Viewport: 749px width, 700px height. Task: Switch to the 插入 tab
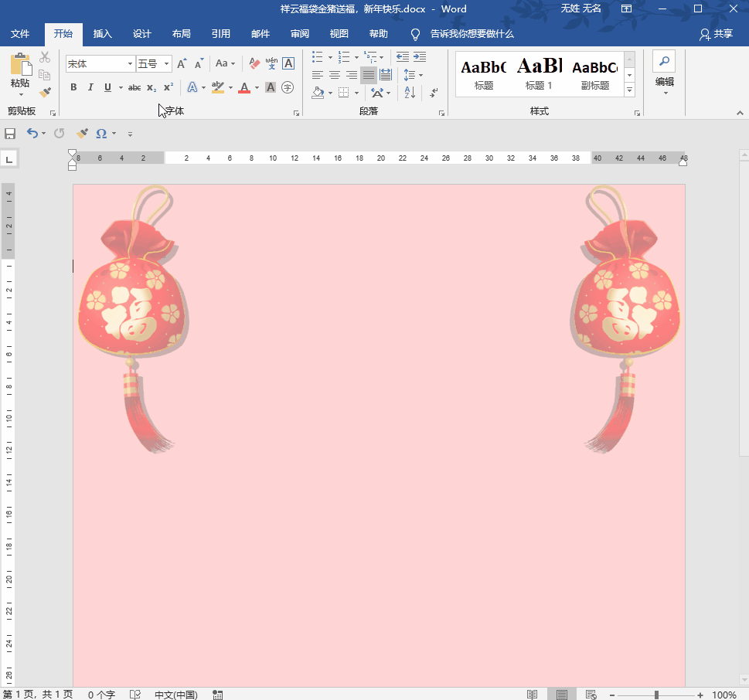click(102, 34)
